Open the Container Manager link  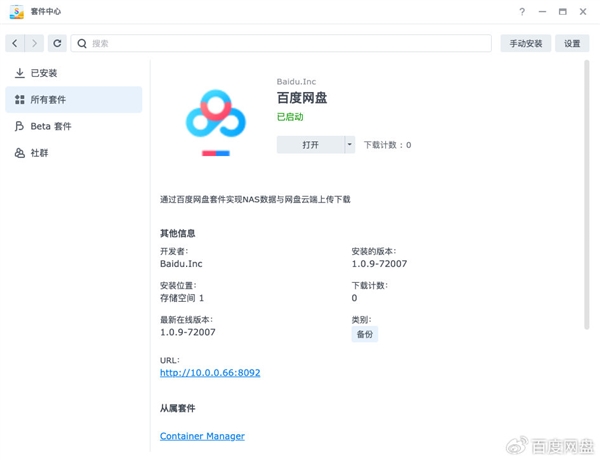point(202,436)
